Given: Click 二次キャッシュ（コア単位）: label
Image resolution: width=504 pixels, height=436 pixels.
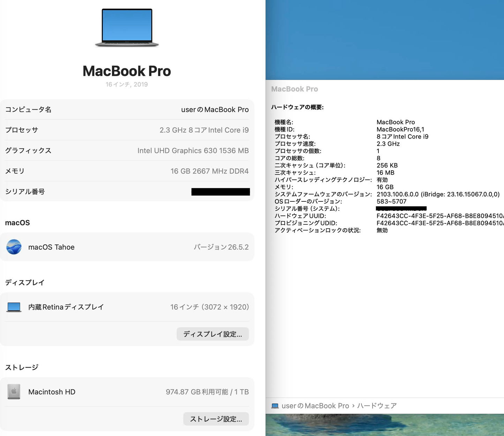Looking at the screenshot, I should (310, 165).
